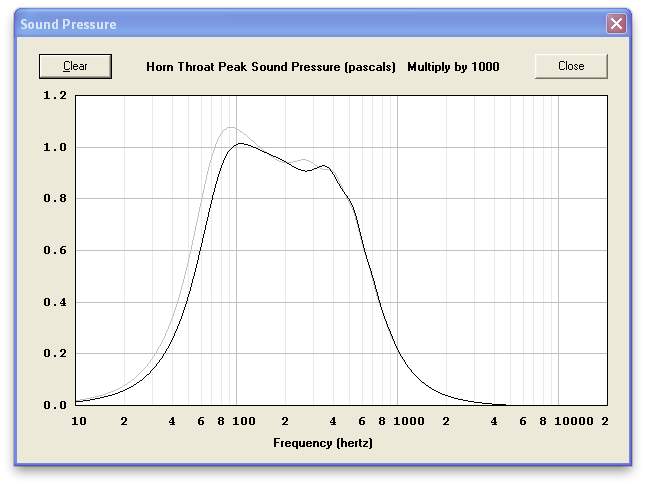Click the black curve peak near 100 Hz
Image resolution: width=646 pixels, height=486 pixels.
click(x=240, y=143)
